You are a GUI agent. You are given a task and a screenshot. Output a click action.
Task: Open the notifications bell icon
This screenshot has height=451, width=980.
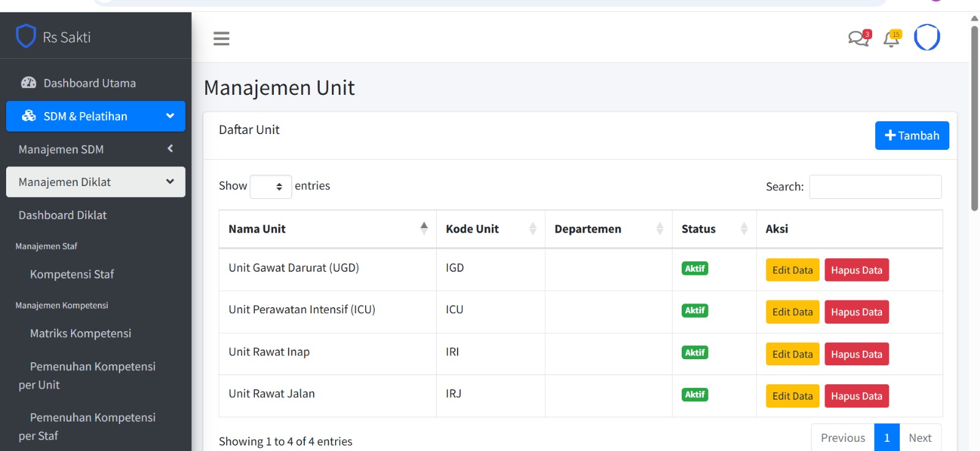pos(891,39)
